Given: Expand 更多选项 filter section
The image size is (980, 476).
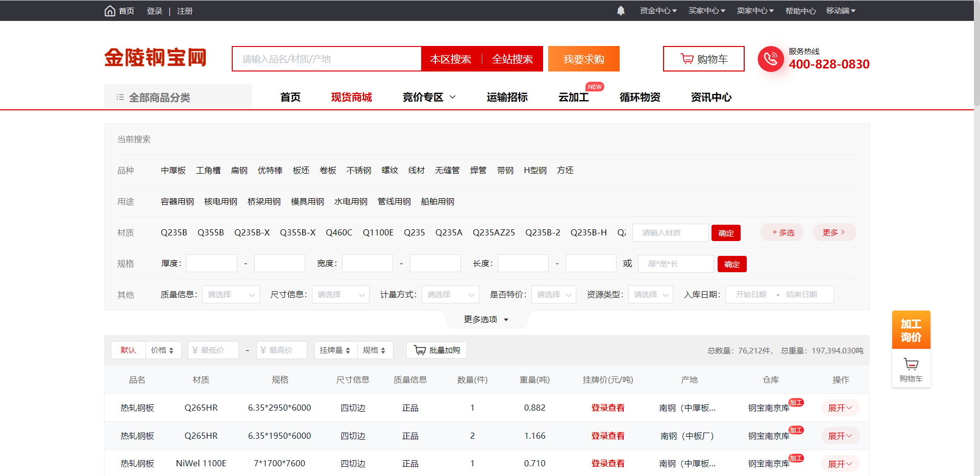Looking at the screenshot, I should (x=486, y=319).
